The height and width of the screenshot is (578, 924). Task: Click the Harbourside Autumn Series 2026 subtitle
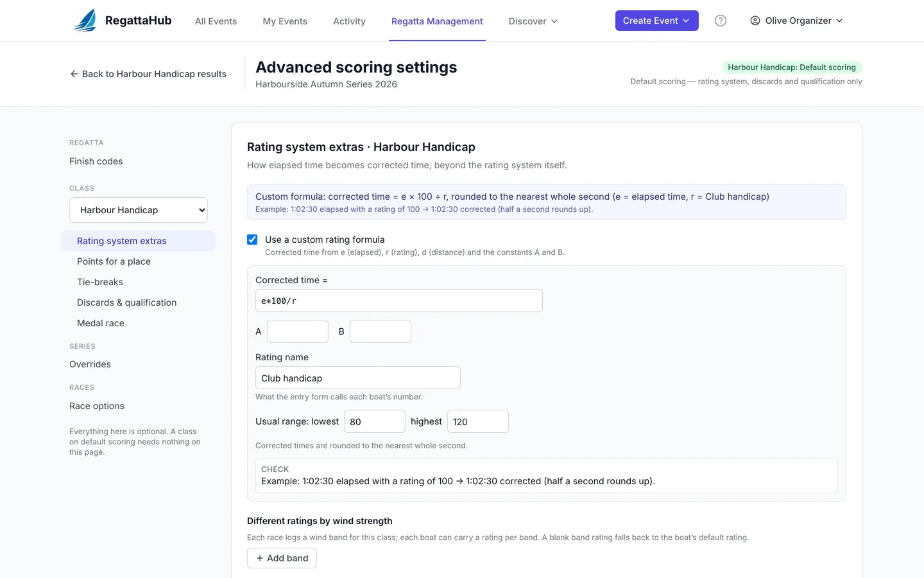(x=326, y=84)
